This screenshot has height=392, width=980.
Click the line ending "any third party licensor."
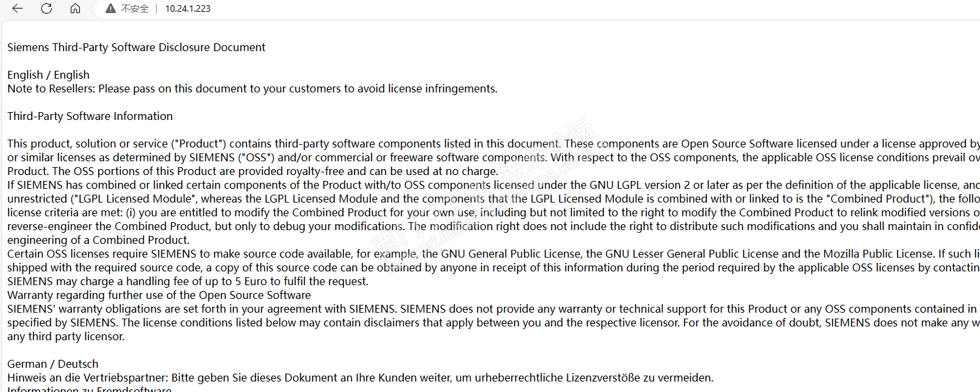[x=66, y=336]
